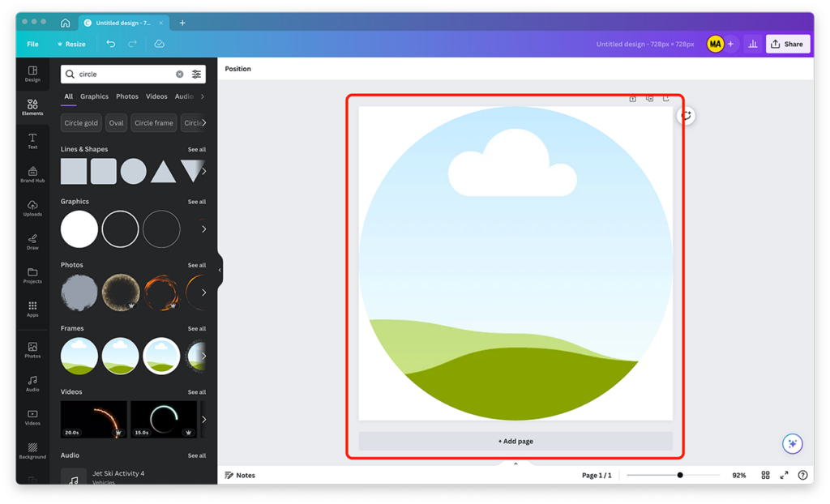Go to Canva home

pos(65,23)
